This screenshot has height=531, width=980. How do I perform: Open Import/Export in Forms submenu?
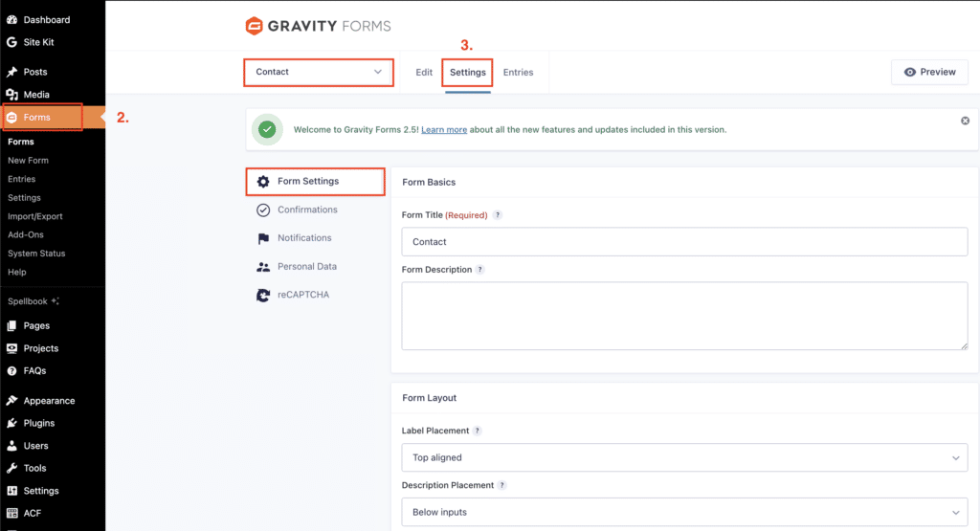click(33, 216)
